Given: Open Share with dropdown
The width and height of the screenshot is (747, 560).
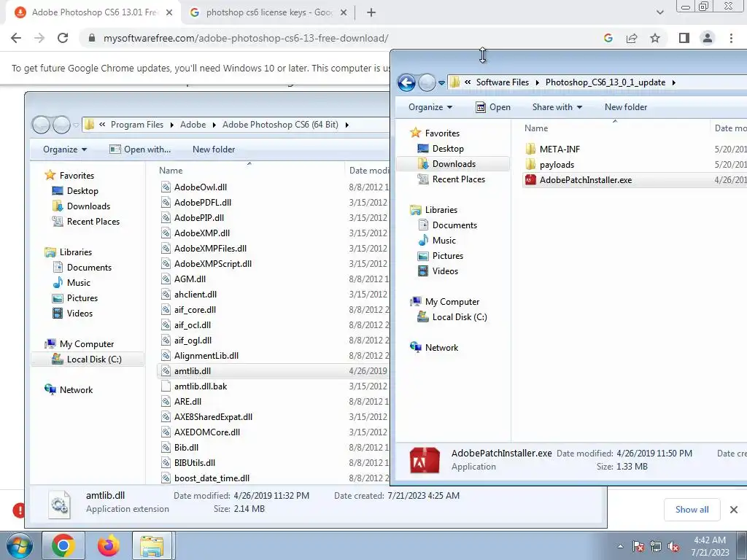Looking at the screenshot, I should click(x=557, y=107).
